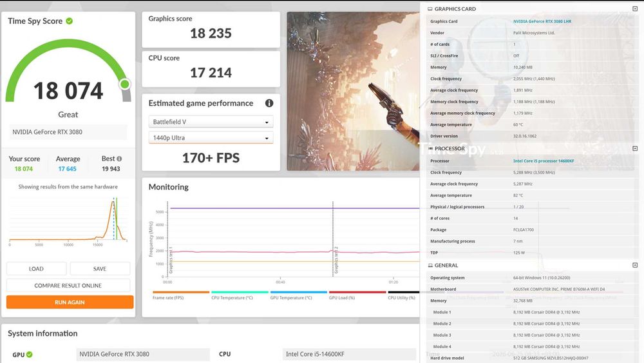This screenshot has width=644, height=363.
Task: Click the 64-bit Windows 11 operating system value
Action: click(542, 278)
